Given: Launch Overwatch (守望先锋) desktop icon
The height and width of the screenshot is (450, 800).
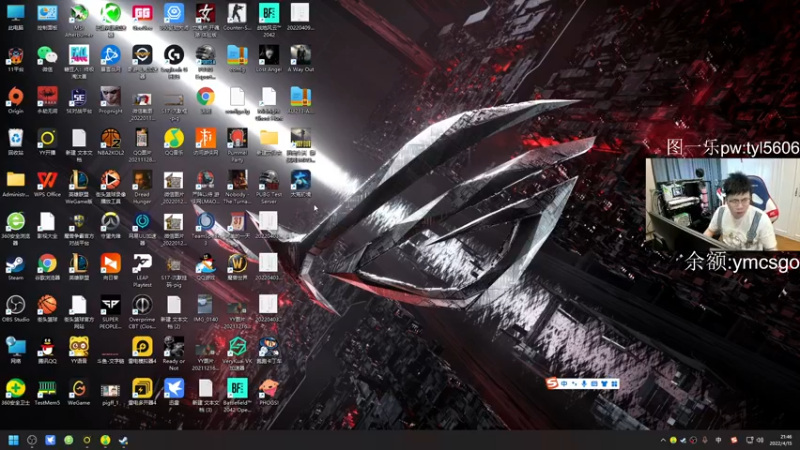Looking at the screenshot, I should coord(110,226).
